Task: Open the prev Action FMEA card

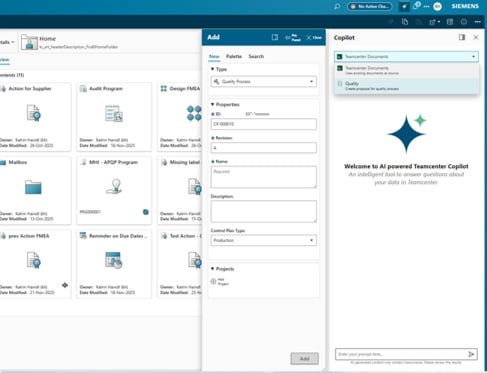Action: pos(35,264)
